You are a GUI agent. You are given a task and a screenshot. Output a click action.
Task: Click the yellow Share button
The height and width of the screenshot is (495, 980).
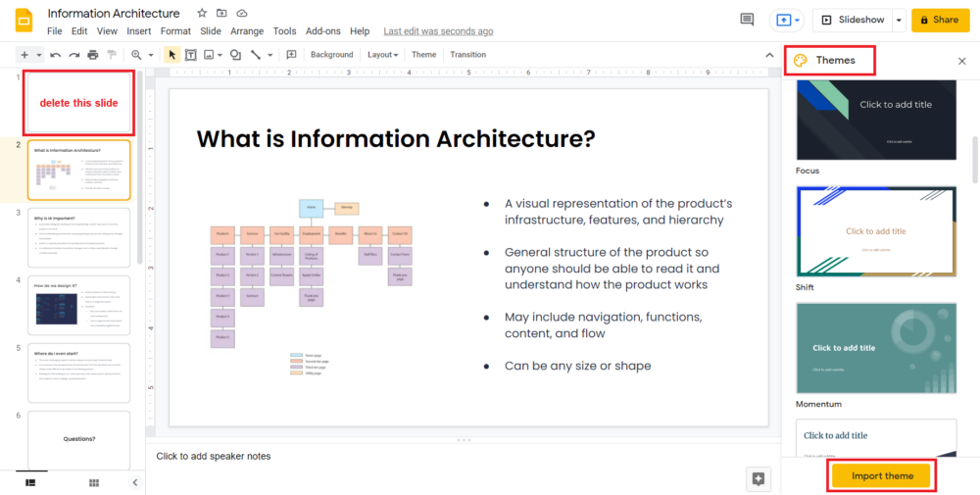click(x=940, y=20)
